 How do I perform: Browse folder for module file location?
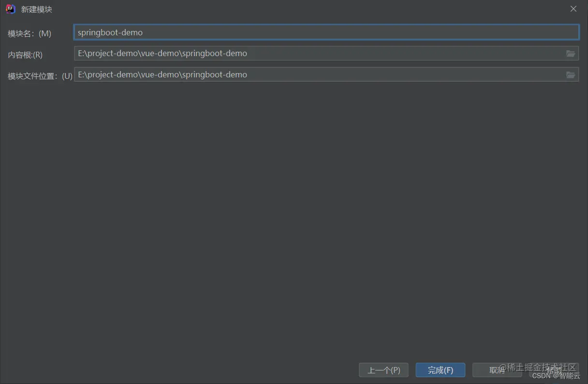pos(571,75)
